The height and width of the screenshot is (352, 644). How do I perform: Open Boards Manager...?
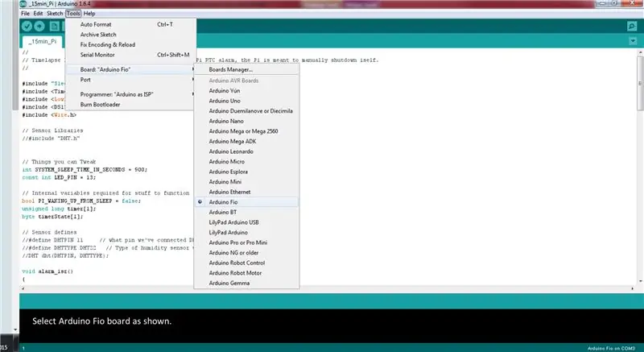[246, 69]
